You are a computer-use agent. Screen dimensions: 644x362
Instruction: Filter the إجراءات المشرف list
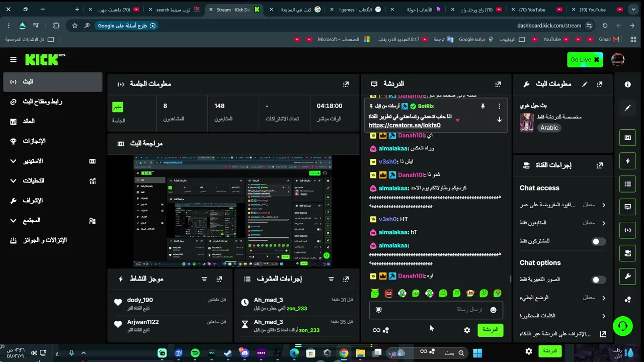[331, 279]
